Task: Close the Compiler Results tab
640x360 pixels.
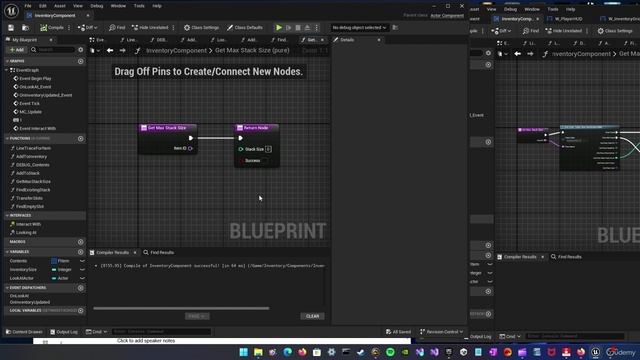Action: (135, 253)
